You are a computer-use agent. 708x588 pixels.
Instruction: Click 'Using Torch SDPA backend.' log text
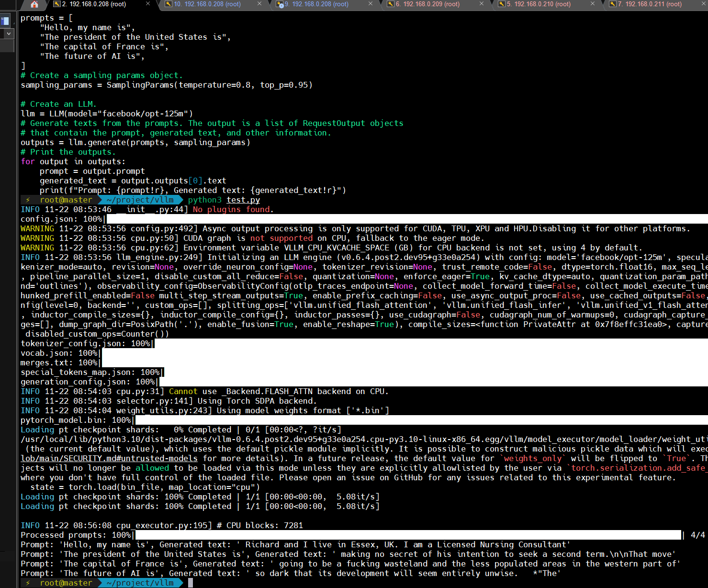[x=257, y=401]
